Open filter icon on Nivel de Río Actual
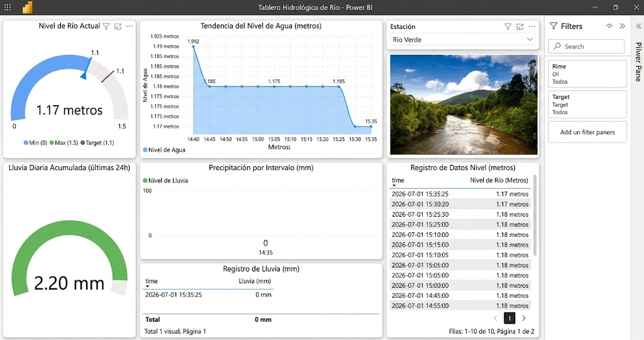Image resolution: width=644 pixels, height=340 pixels. [x=106, y=26]
